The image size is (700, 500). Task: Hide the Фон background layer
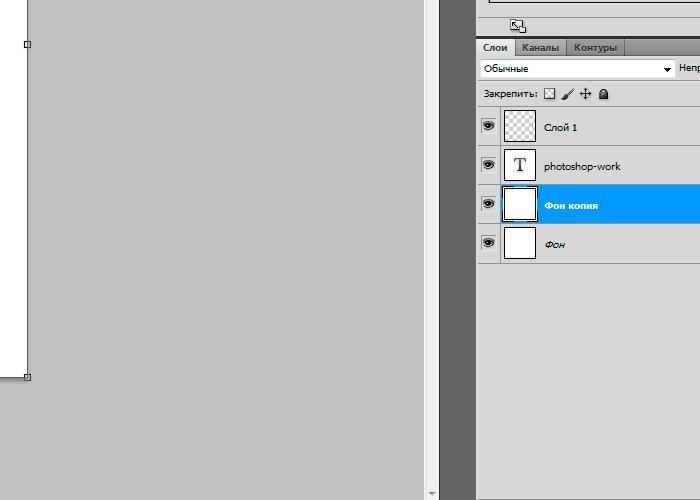point(489,242)
